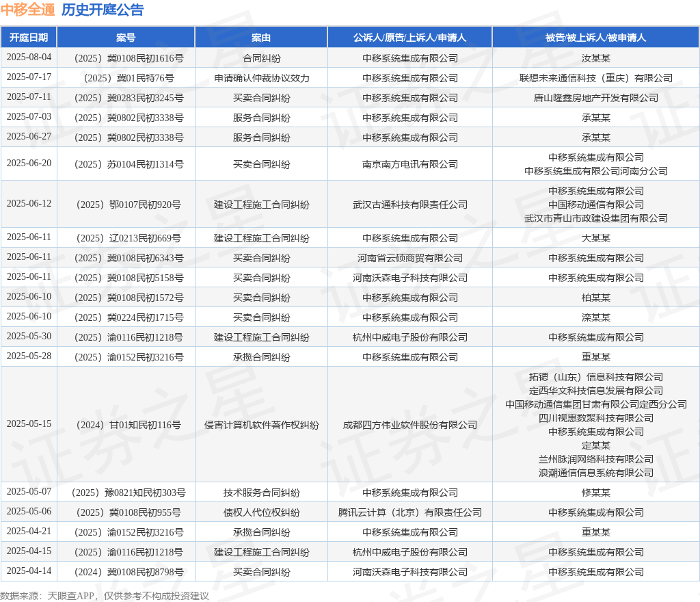Click date 2025-05-15
Viewport: 700px width, 602px height.
point(29,424)
